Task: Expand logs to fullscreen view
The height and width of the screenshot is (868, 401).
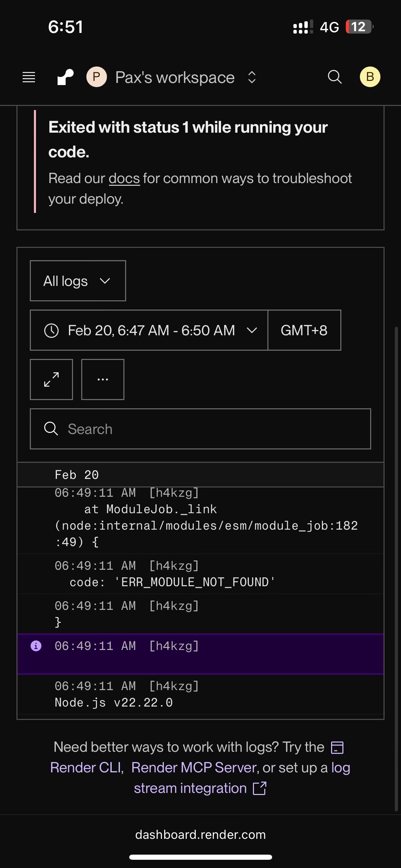Action: [51, 379]
